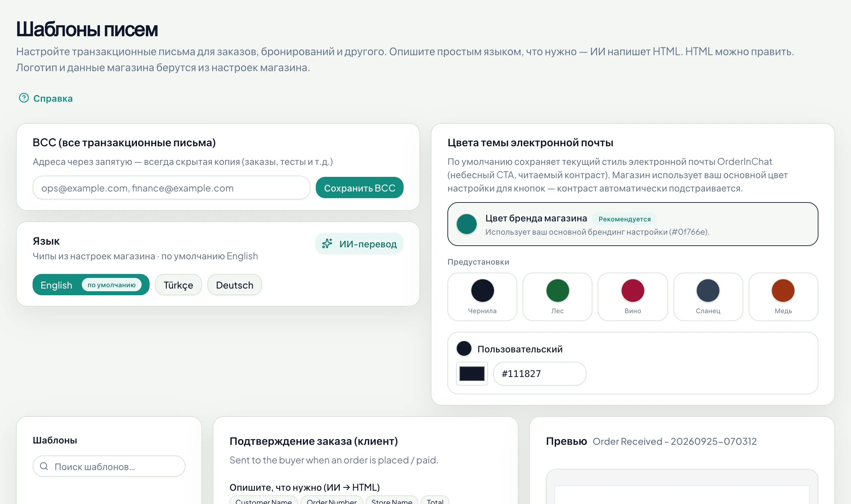Click the help question-mark icon
Viewport: 851px width, 504px height.
pyautogui.click(x=24, y=98)
